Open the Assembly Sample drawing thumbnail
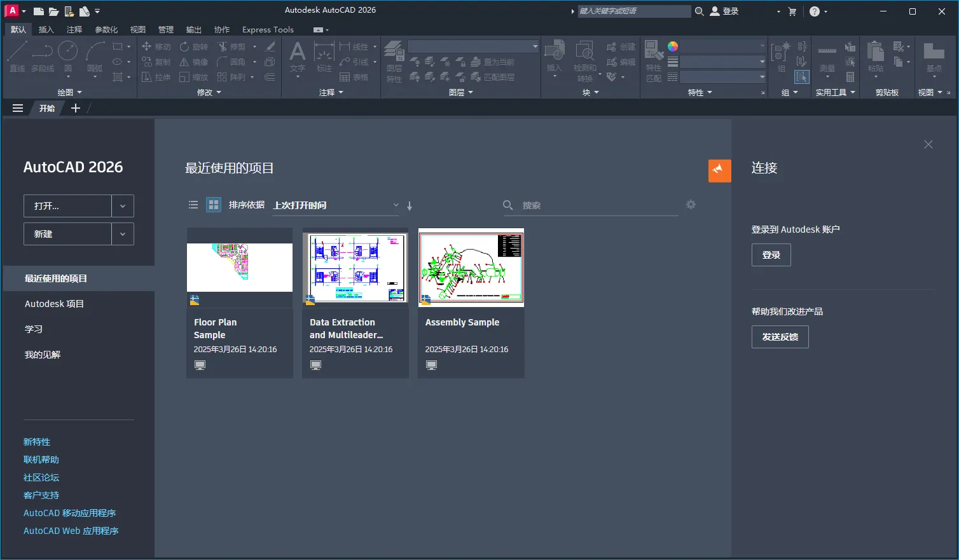 [471, 268]
